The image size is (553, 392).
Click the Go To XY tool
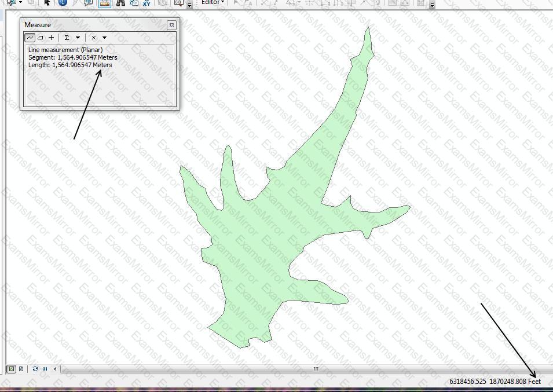click(x=147, y=3)
